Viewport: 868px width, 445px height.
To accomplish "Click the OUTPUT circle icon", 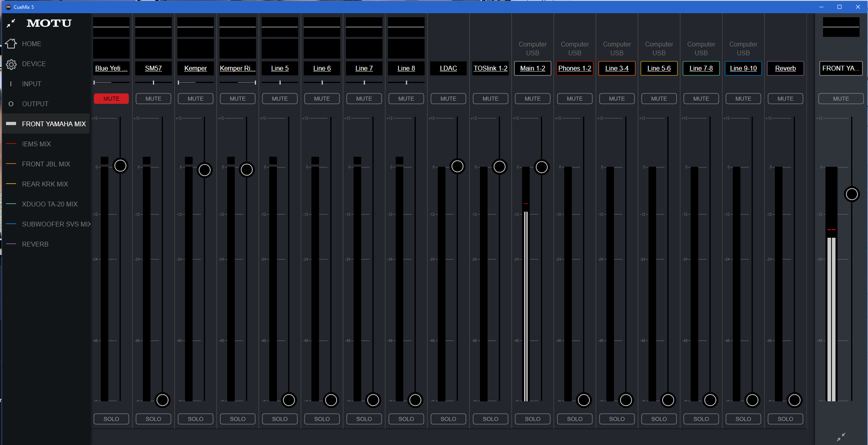I will pyautogui.click(x=11, y=104).
